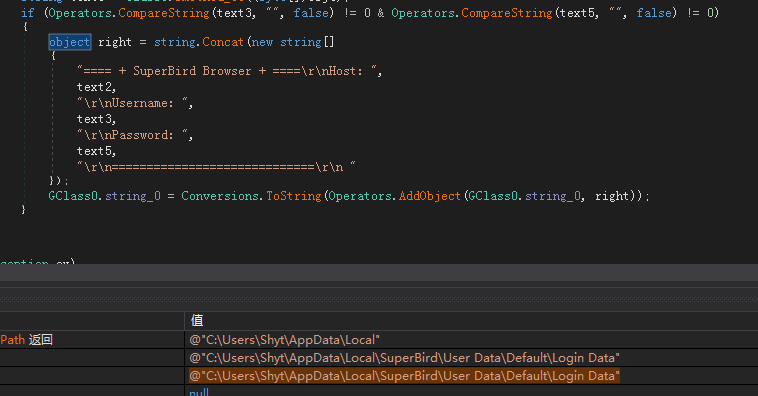Click the 'Path 返回' row name
The width and height of the screenshot is (758, 396).
(x=27, y=340)
